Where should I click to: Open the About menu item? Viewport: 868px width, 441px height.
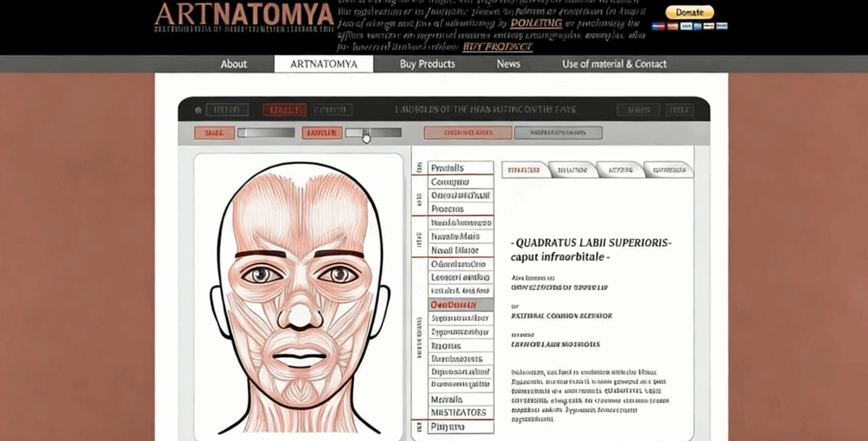coord(233,64)
